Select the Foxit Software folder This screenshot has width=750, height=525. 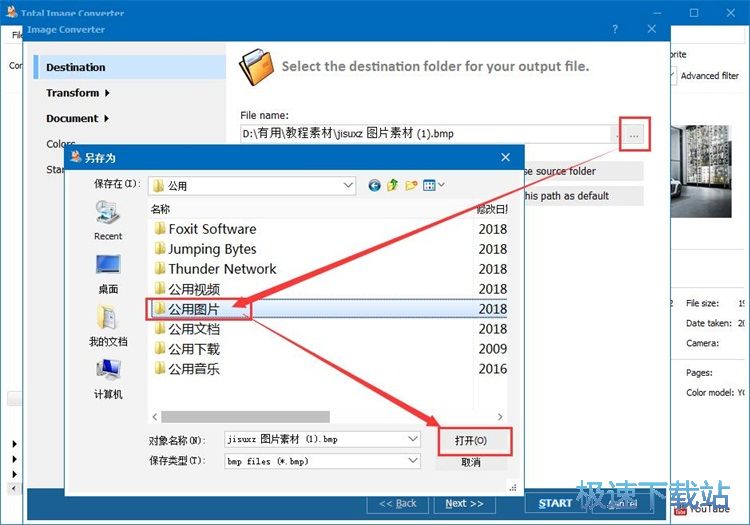[x=212, y=229]
